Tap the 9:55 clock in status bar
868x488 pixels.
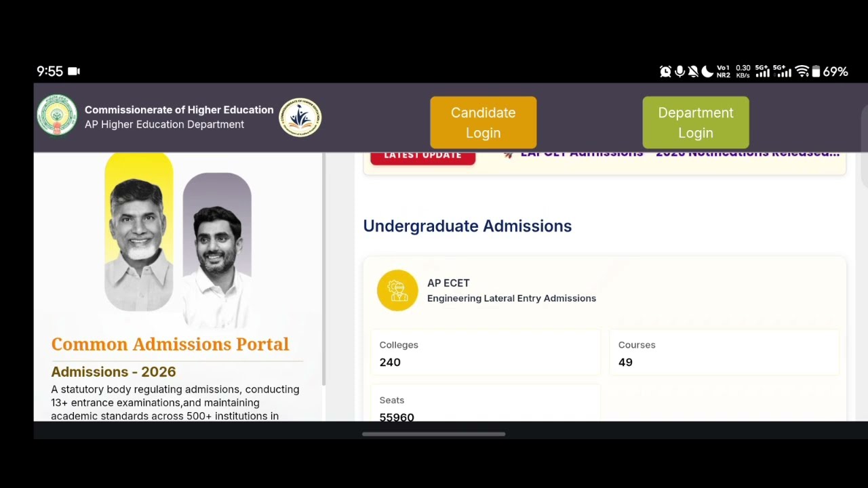[x=50, y=71]
